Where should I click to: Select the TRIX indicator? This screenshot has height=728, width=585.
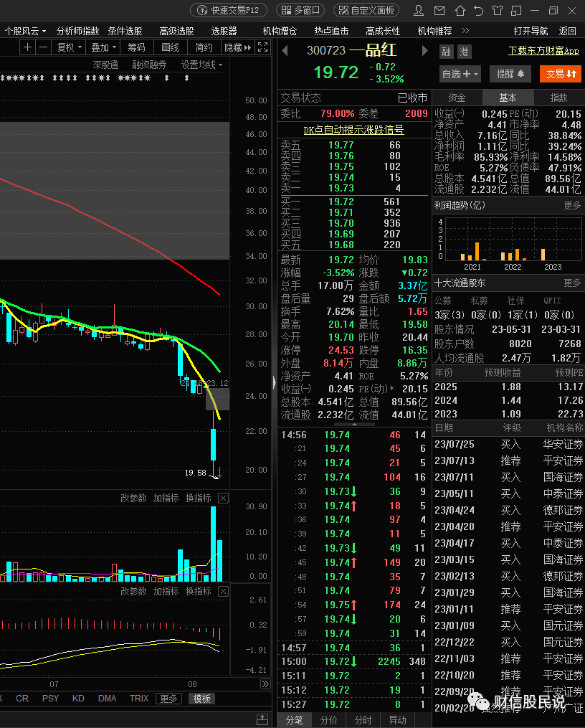[139, 699]
